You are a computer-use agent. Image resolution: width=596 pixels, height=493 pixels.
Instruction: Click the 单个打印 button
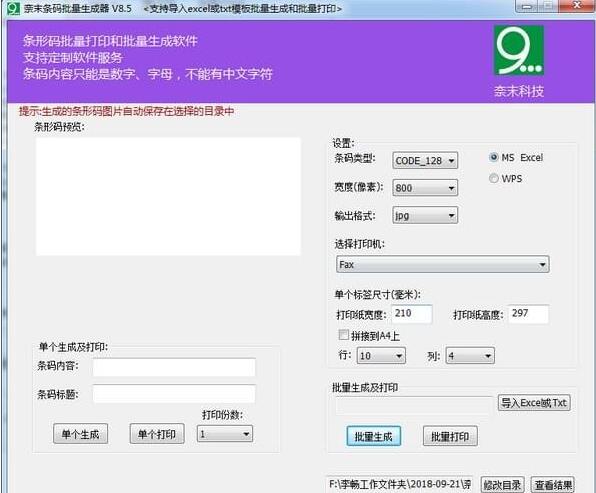click(x=157, y=434)
